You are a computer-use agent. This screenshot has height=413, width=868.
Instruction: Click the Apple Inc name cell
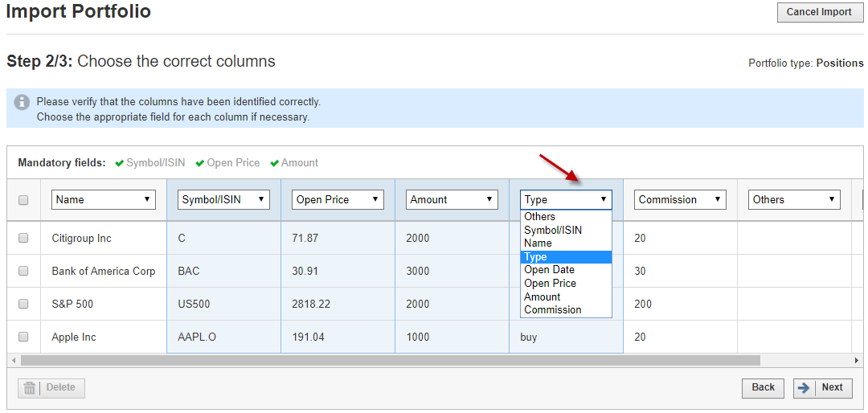coord(104,337)
